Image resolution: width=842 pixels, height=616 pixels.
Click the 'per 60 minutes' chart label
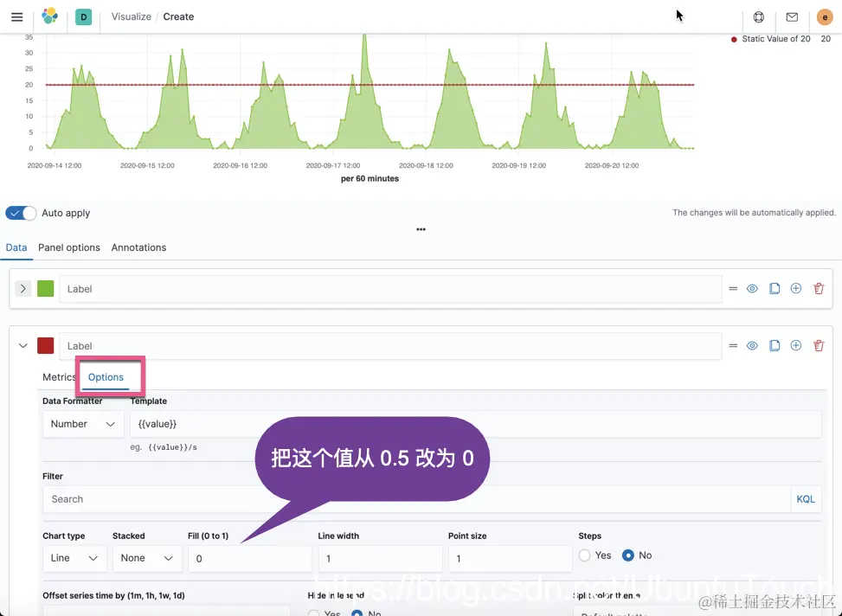point(370,178)
